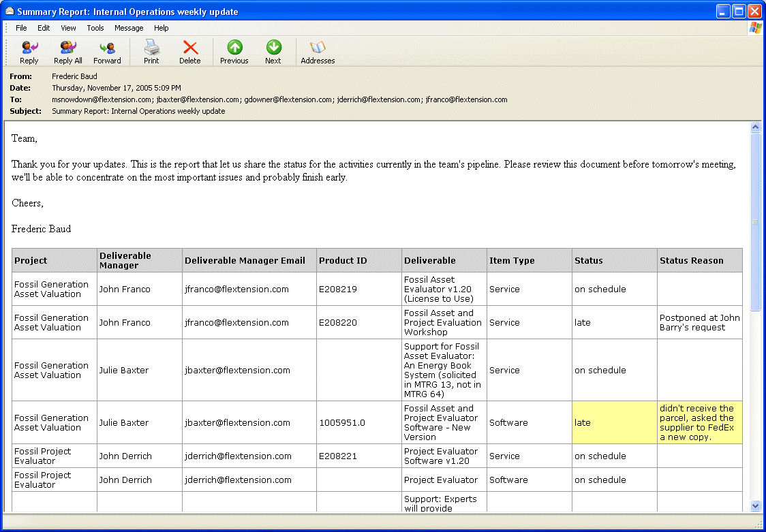Click the scrollbar down arrow
The image size is (766, 532).
coord(755,505)
